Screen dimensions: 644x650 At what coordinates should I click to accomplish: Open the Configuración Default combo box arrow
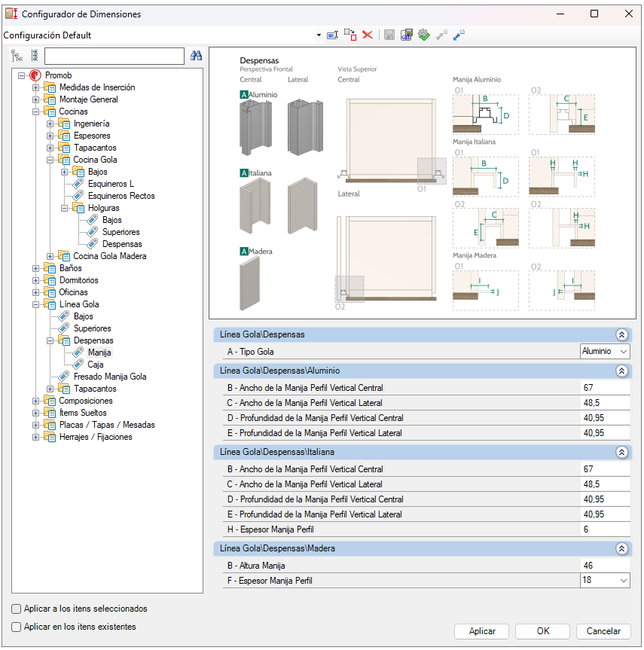(319, 35)
